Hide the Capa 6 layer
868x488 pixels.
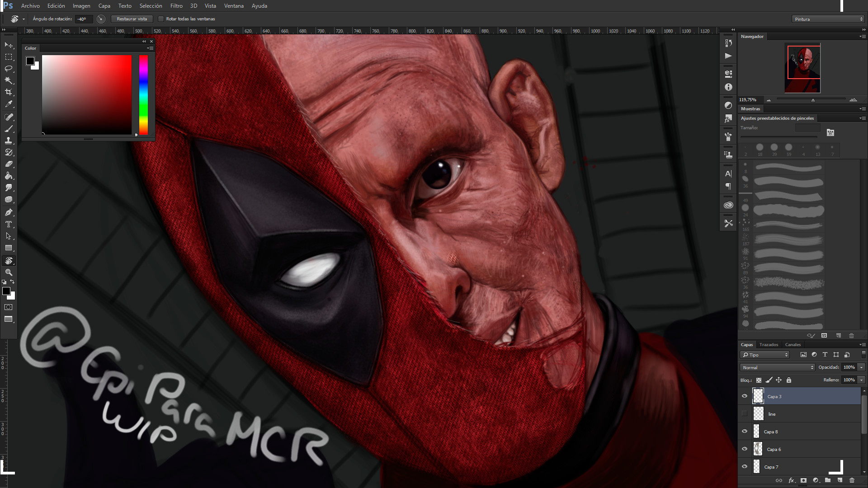coord(745,449)
